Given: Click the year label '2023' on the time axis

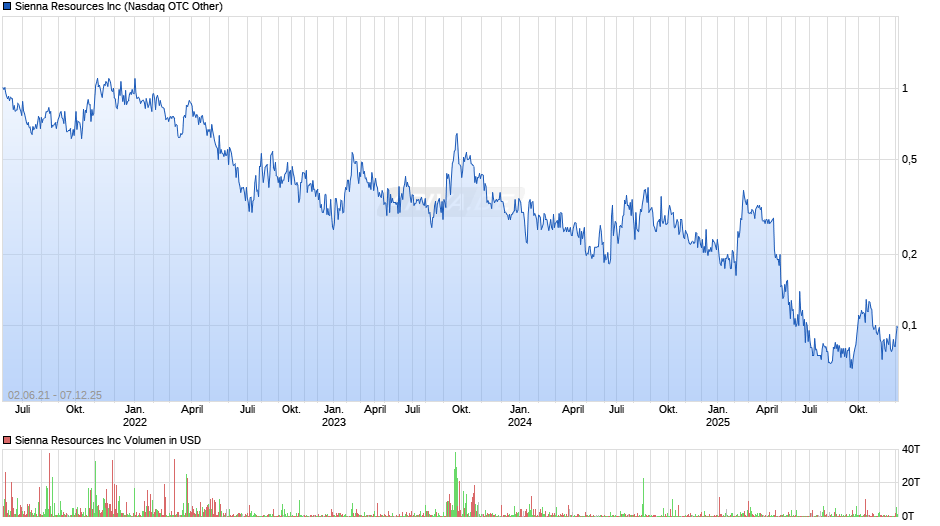Looking at the screenshot, I should click(x=334, y=422).
